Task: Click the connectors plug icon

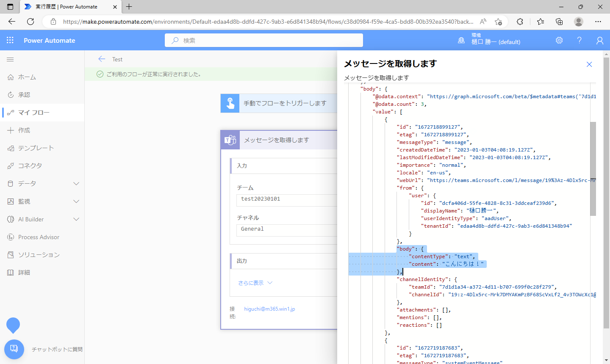Action: click(x=11, y=166)
